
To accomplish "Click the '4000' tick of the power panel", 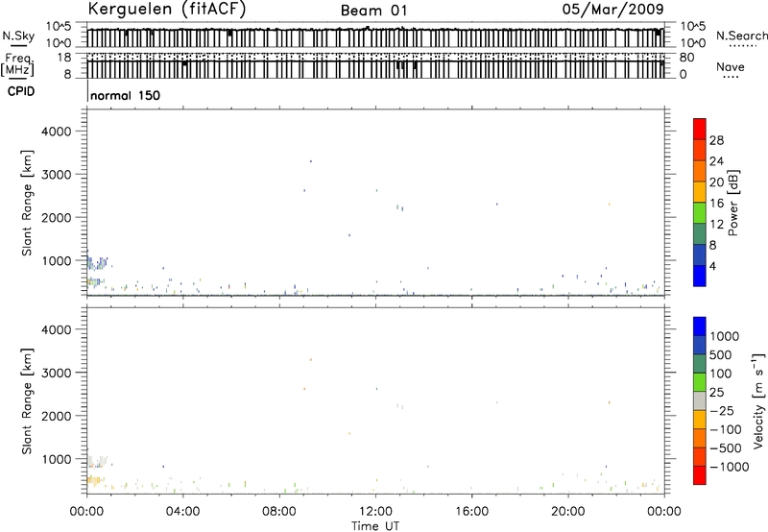I will [x=57, y=132].
